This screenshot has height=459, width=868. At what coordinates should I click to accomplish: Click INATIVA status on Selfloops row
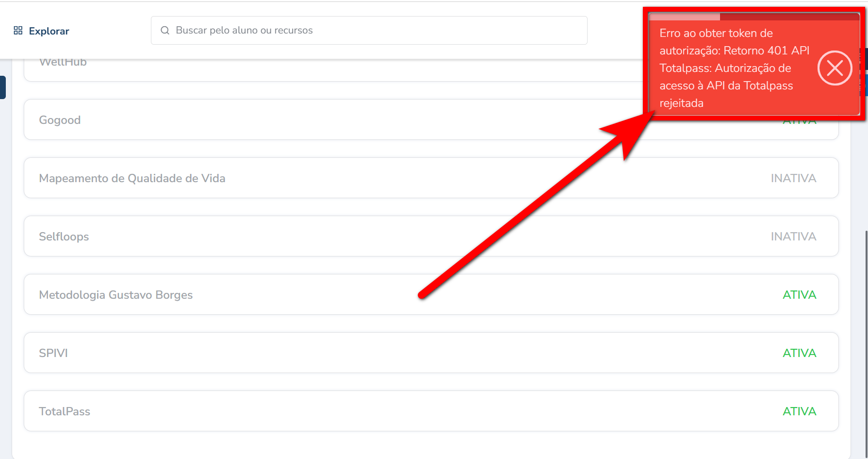(793, 237)
